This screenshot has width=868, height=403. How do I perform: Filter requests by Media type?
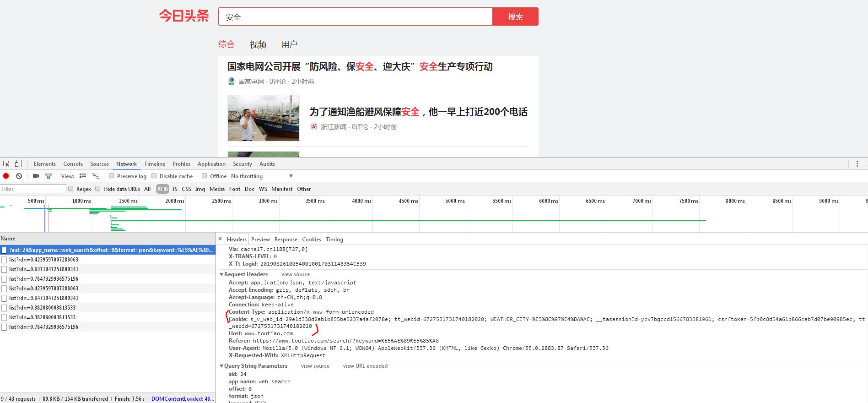click(x=217, y=189)
